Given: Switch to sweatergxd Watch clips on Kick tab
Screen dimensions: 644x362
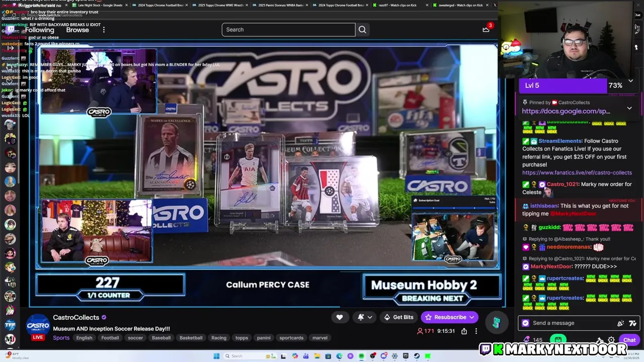Looking at the screenshot, I should [x=462, y=5].
